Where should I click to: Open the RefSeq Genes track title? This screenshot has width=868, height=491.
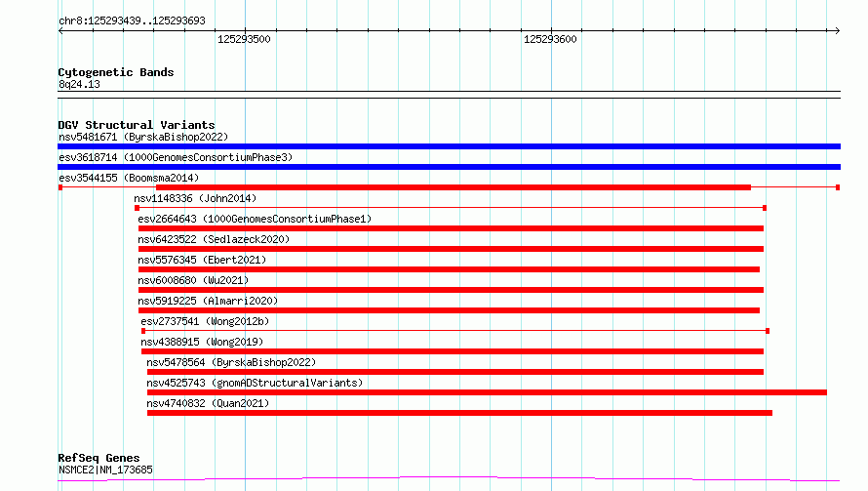coord(99,458)
